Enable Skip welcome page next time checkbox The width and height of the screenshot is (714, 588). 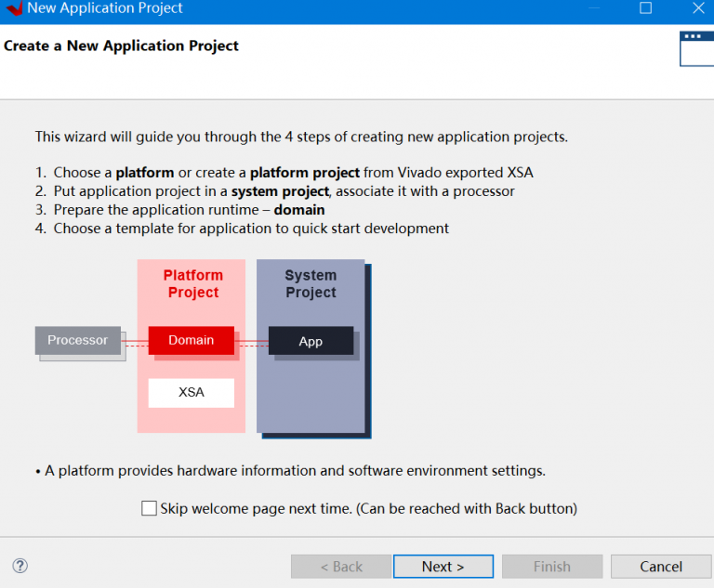pyautogui.click(x=149, y=508)
